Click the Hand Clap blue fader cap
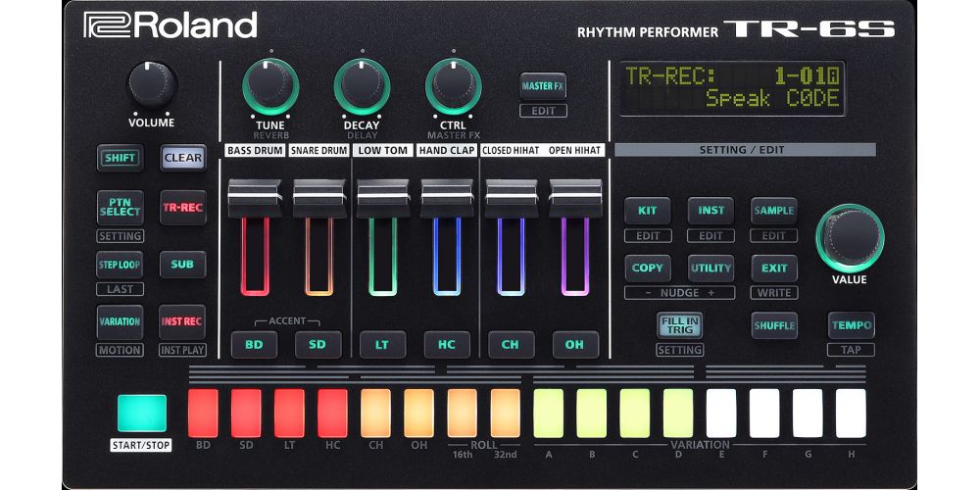The image size is (980, 490). (x=447, y=198)
